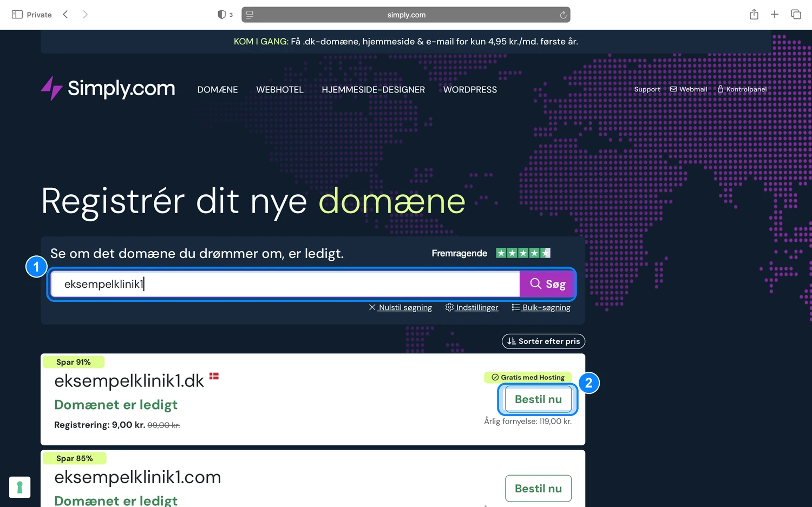Click Bestil nu for eksempelklinik1.dk
This screenshot has width=812, height=507.
538,399
